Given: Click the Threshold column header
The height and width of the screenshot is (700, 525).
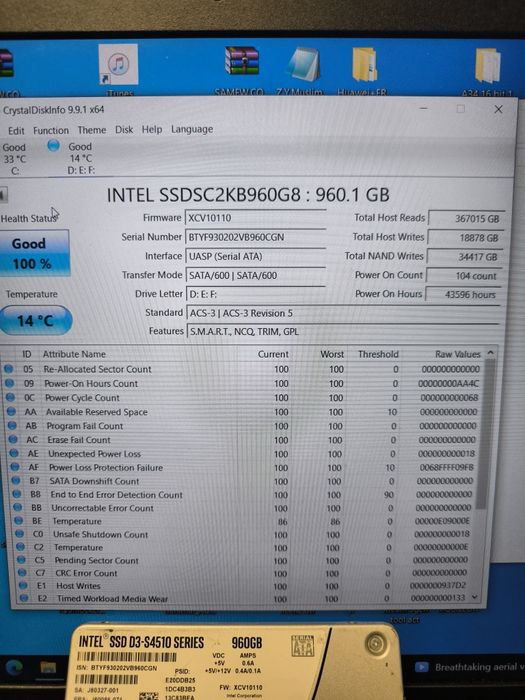Looking at the screenshot, I should (378, 354).
